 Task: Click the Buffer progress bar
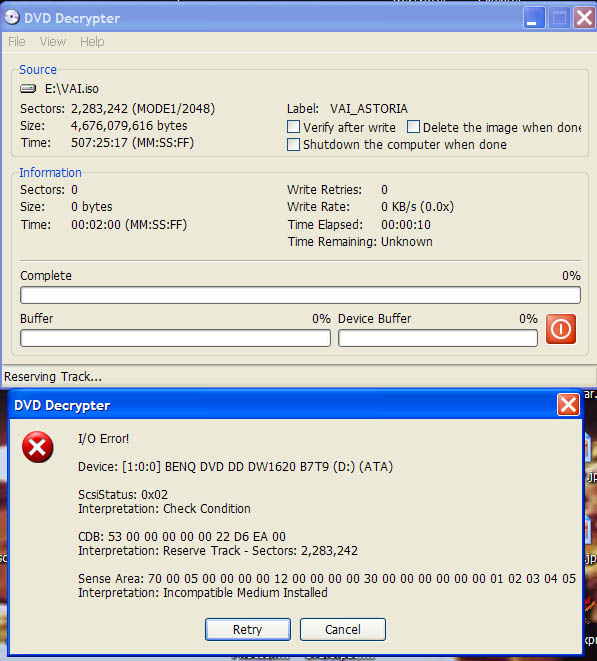point(175,338)
